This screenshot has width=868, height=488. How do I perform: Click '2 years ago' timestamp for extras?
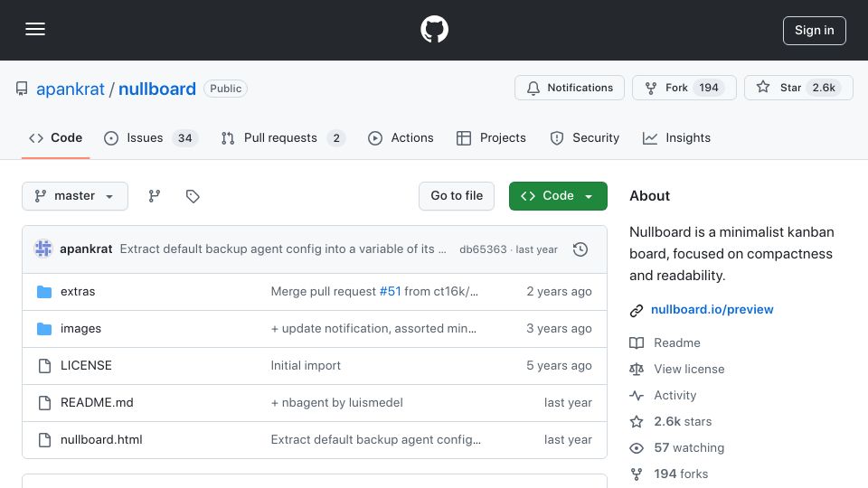click(x=559, y=292)
